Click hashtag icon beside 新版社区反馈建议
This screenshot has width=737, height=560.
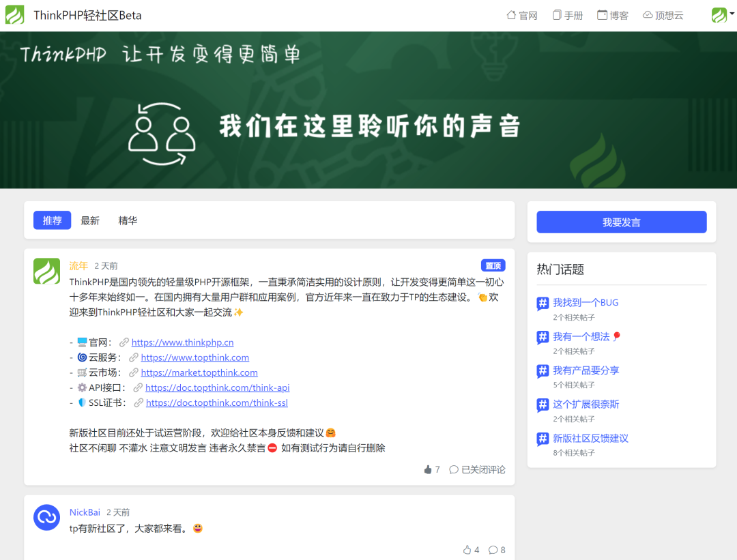[543, 439]
